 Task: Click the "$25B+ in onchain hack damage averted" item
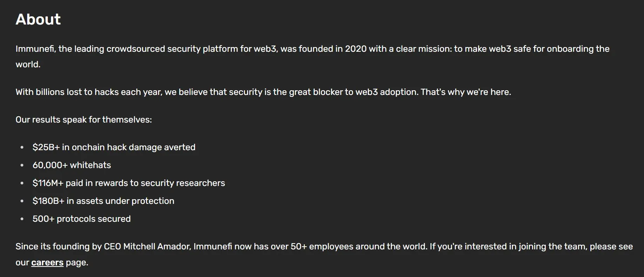pyautogui.click(x=114, y=147)
